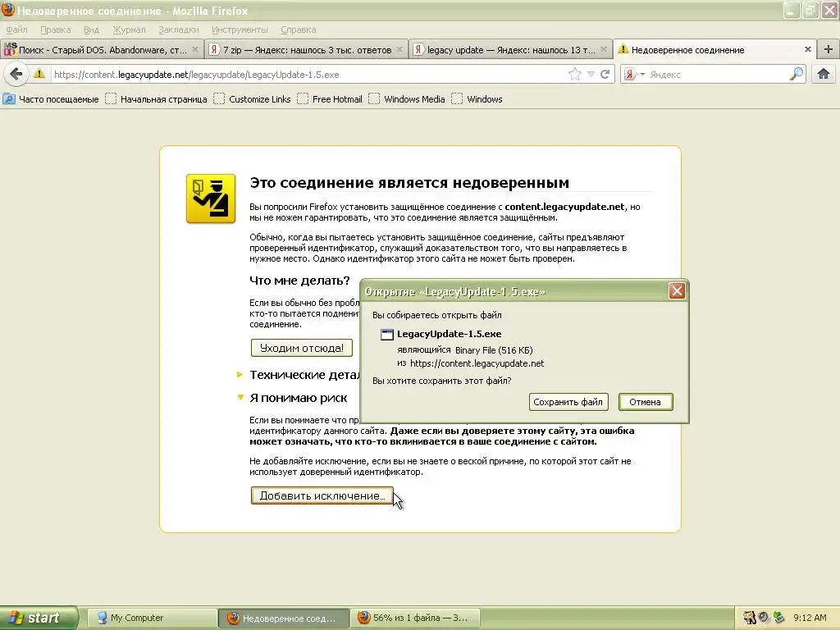Click the yellow police officer warning icon

point(211,199)
